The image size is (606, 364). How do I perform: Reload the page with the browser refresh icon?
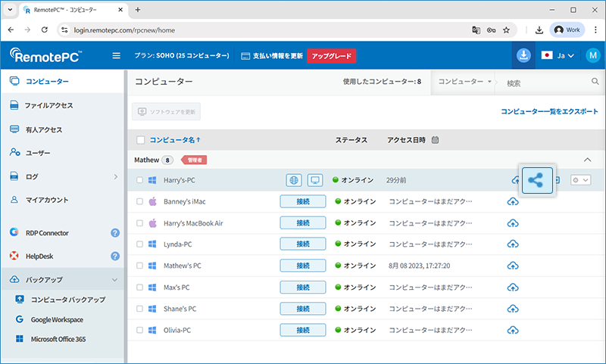45,30
